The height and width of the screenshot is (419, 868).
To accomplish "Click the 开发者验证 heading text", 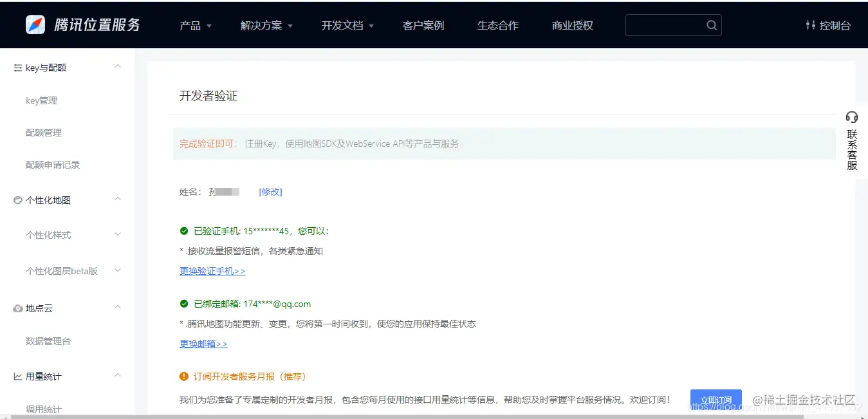I will pyautogui.click(x=208, y=96).
